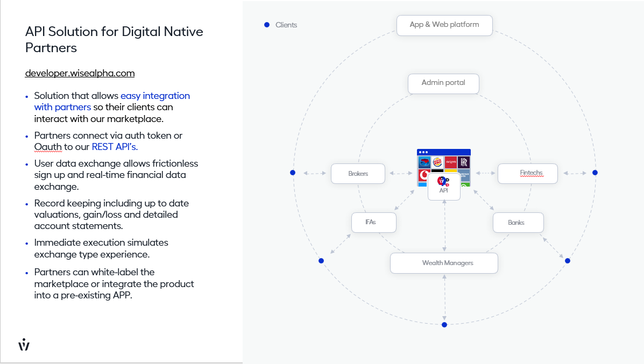Select the WiseAlpha gear icon in API box
The width and height of the screenshot is (644, 364).
[x=443, y=181]
